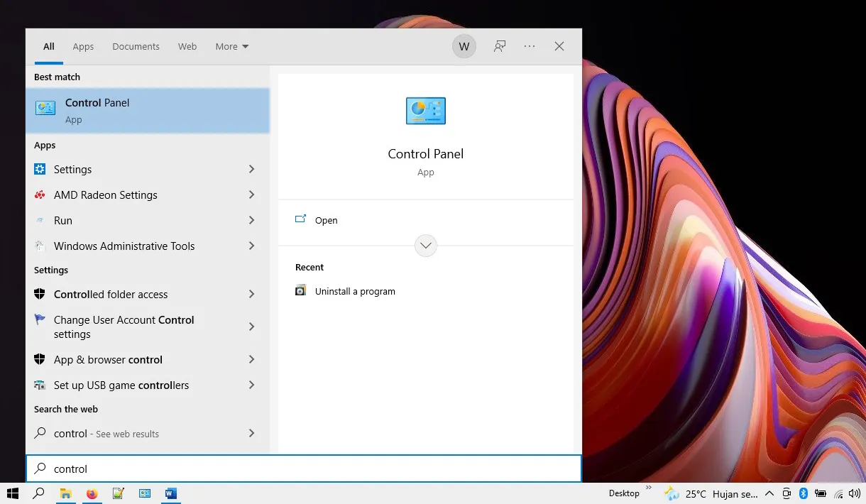This screenshot has width=866, height=504.
Task: Click the Control Panel icon in preview pane
Action: tap(425, 111)
